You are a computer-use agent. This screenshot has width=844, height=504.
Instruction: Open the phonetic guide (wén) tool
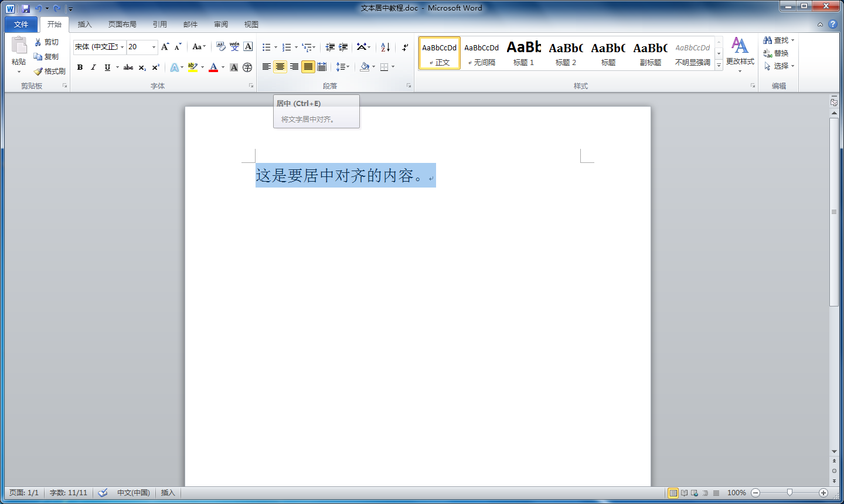point(234,47)
